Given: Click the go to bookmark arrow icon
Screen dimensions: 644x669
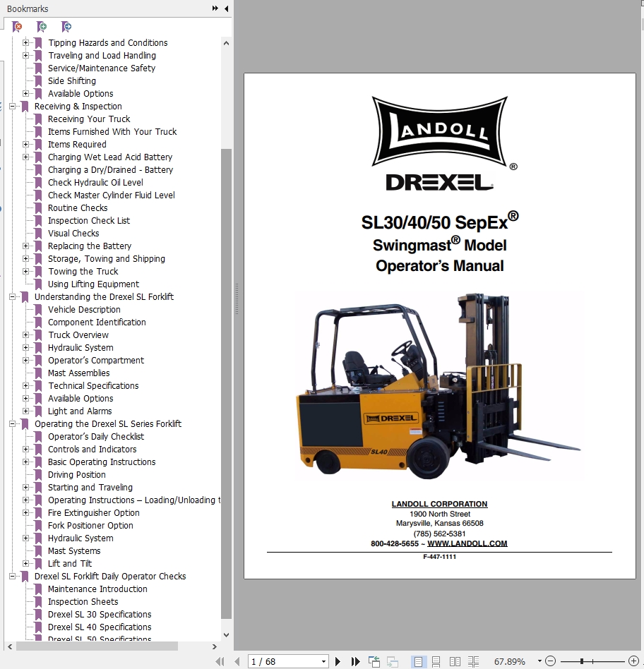Looking at the screenshot, I should (x=66, y=27).
